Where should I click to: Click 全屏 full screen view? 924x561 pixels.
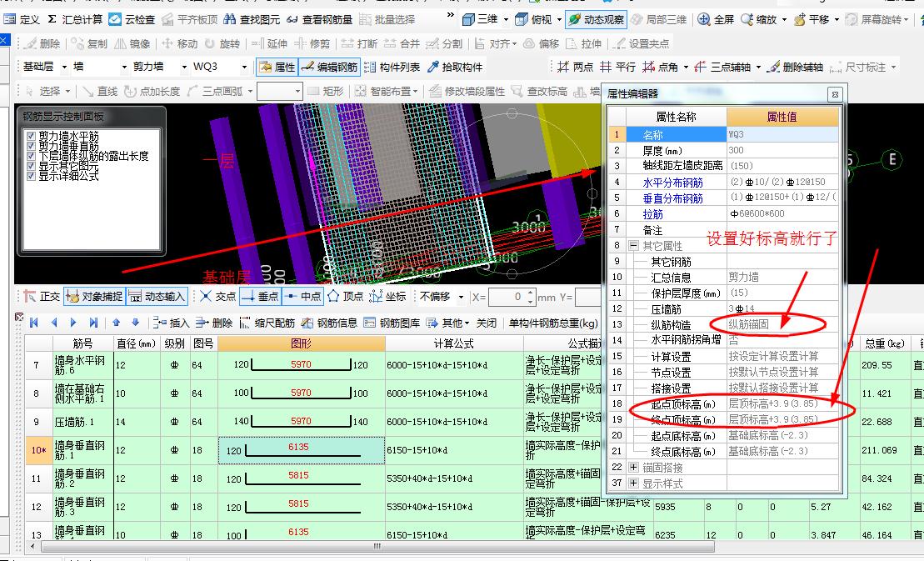[x=716, y=19]
